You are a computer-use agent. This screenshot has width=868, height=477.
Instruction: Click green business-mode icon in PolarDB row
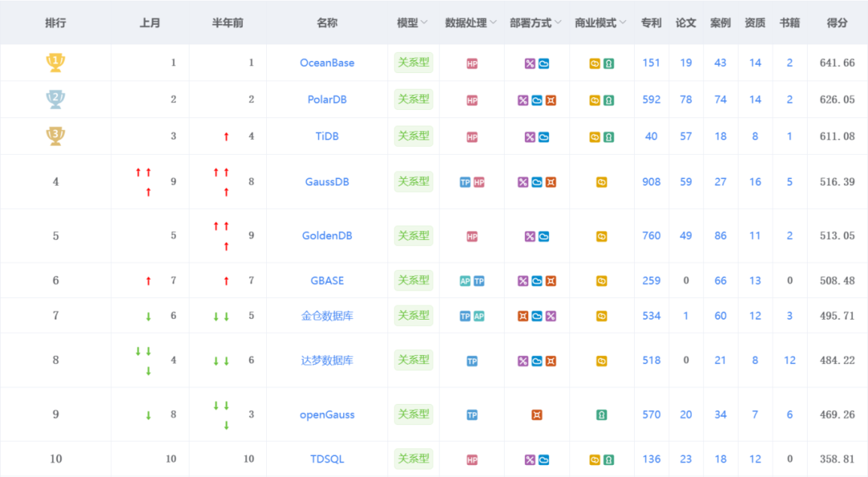click(608, 100)
